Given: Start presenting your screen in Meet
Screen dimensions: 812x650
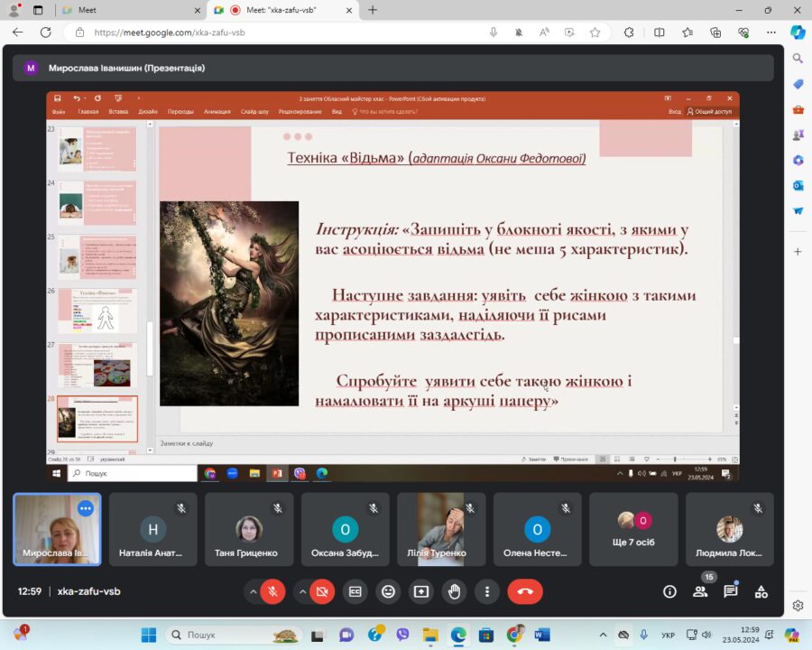Looking at the screenshot, I should pyautogui.click(x=421, y=591).
